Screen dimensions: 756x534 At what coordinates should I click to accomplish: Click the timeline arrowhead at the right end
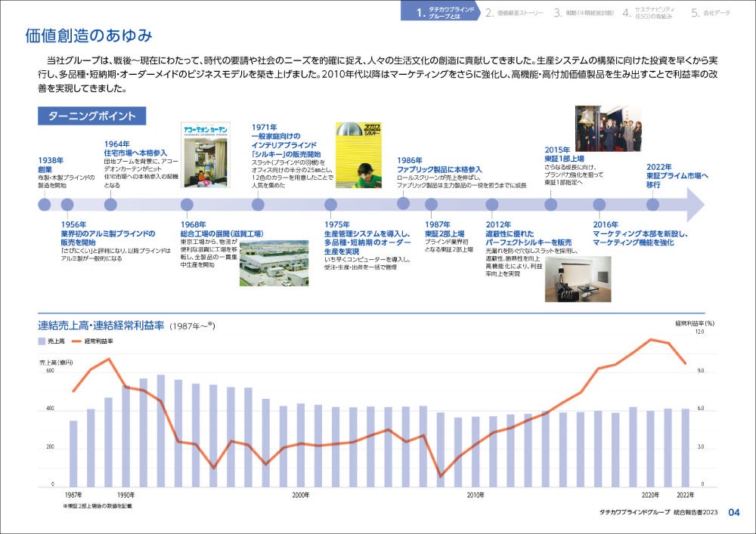tap(696, 205)
